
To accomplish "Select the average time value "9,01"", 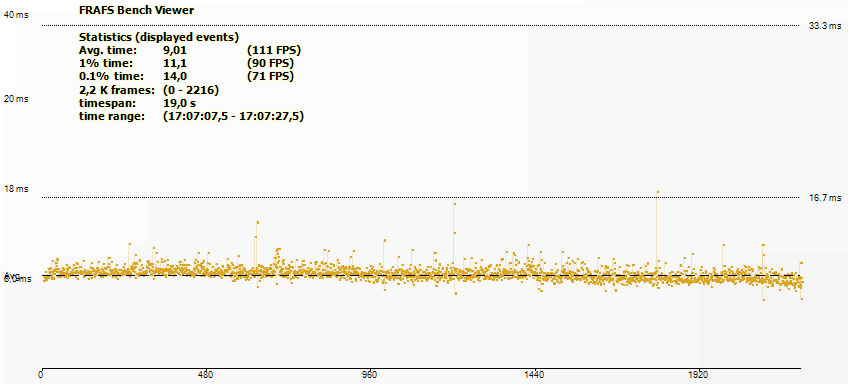I will 175,50.
